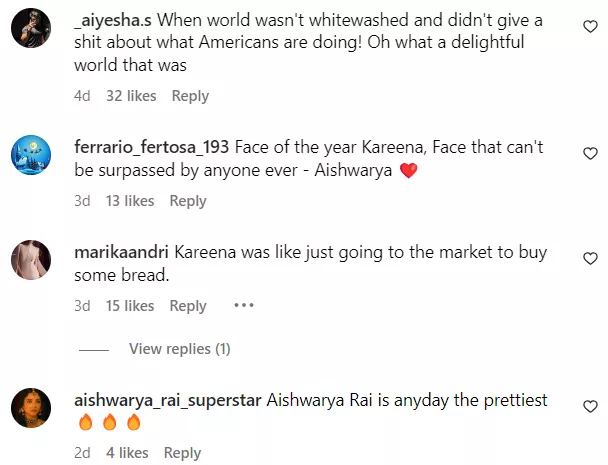View the 15 likes list
This screenshot has height=465, width=608.
tap(129, 306)
